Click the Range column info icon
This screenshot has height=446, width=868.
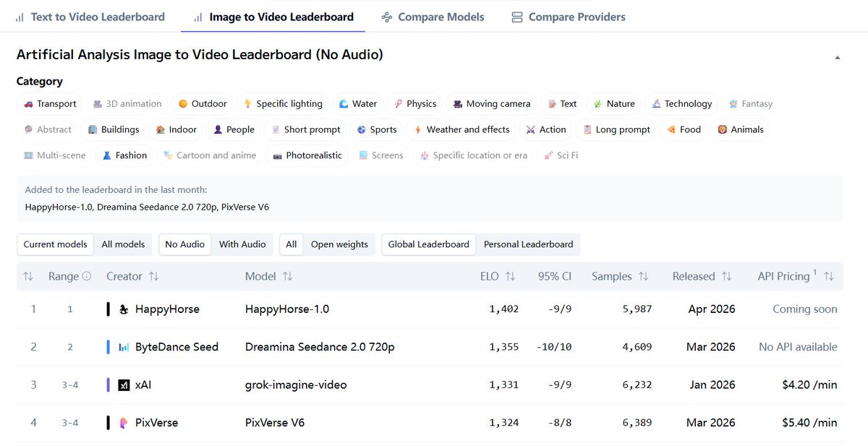[87, 276]
